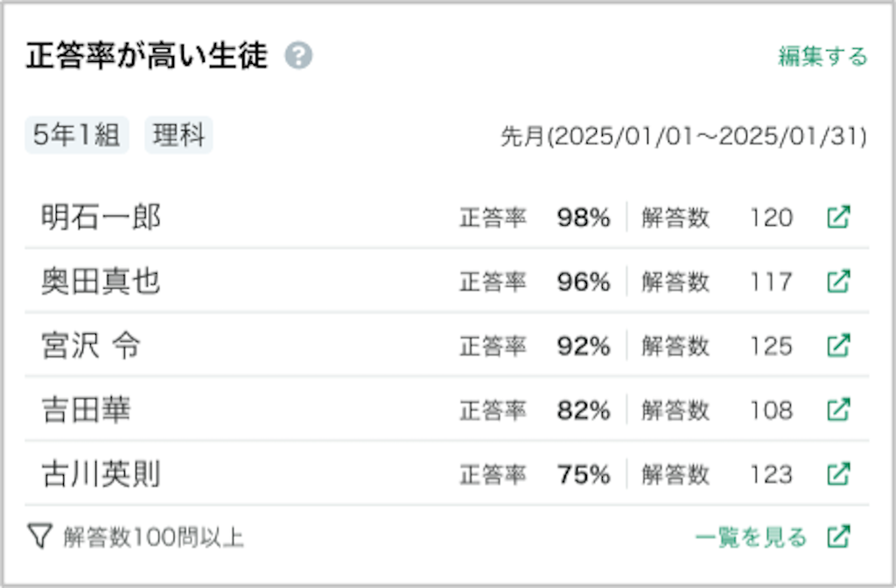Click the 正答率が高い生徒 heading

(147, 56)
